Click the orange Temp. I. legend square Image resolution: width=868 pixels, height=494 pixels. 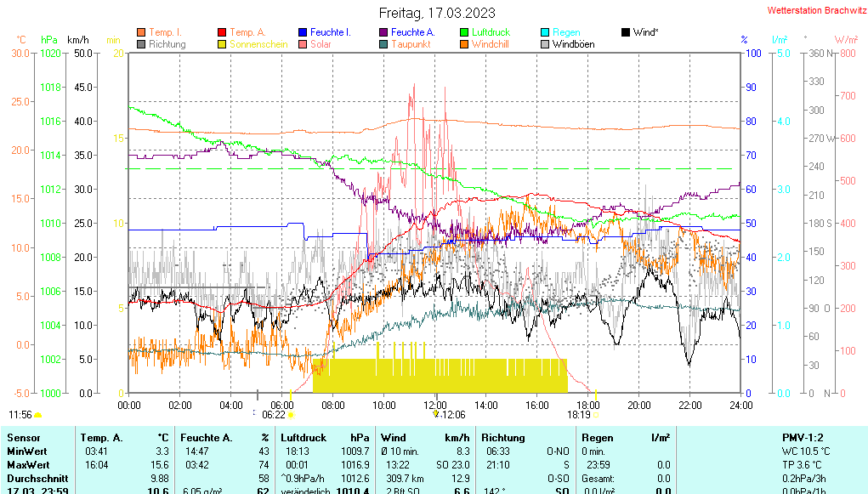point(141,32)
